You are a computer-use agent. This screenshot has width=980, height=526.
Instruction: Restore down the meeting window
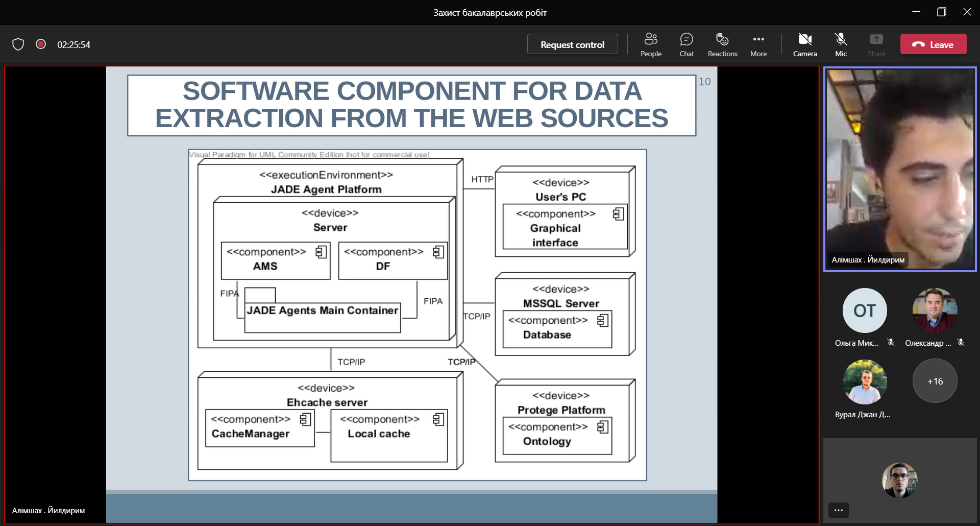[942, 12]
